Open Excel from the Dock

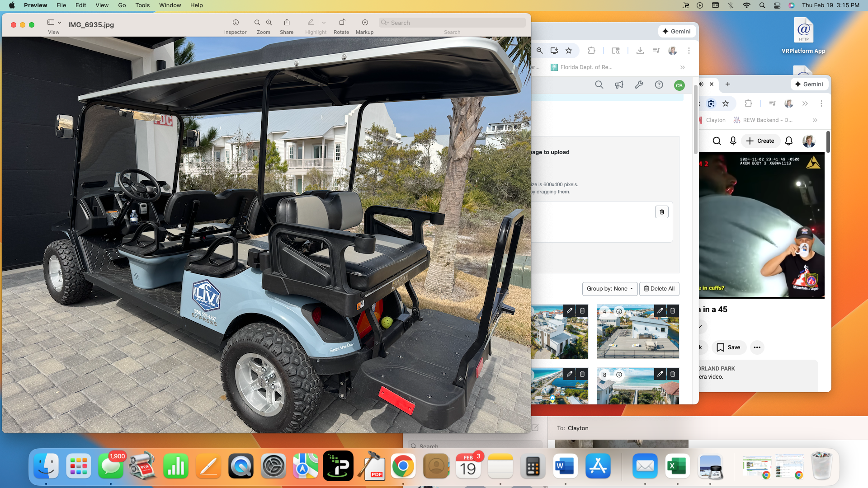pyautogui.click(x=677, y=466)
